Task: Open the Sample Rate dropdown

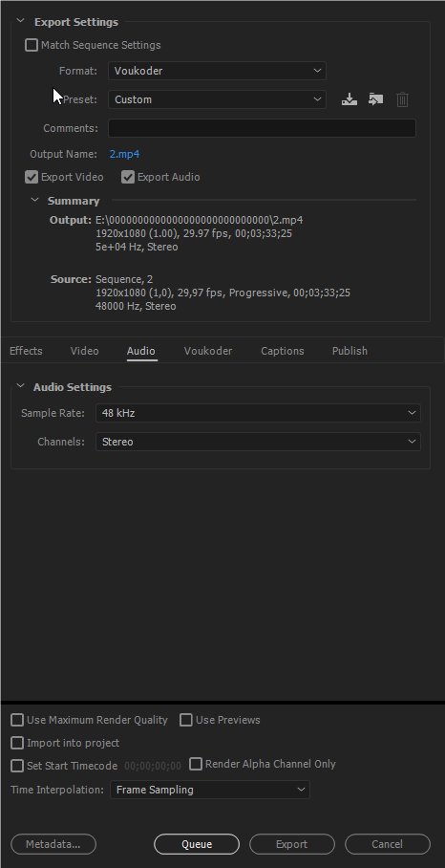Action: [258, 413]
